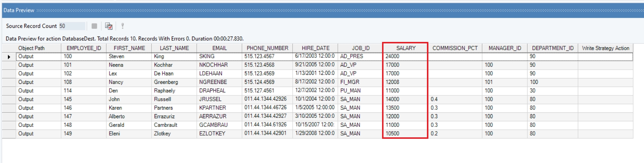Click the document with red checkmark icon
644x163 pixels.
109,26
